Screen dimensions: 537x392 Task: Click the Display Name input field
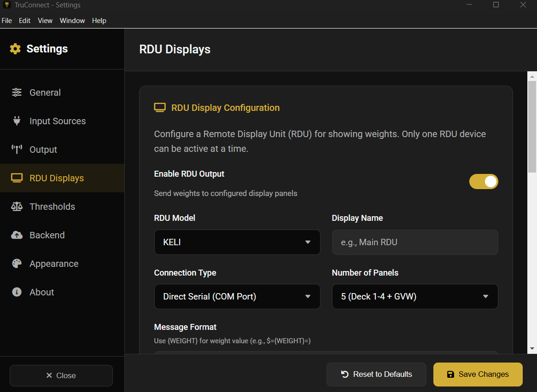(415, 242)
